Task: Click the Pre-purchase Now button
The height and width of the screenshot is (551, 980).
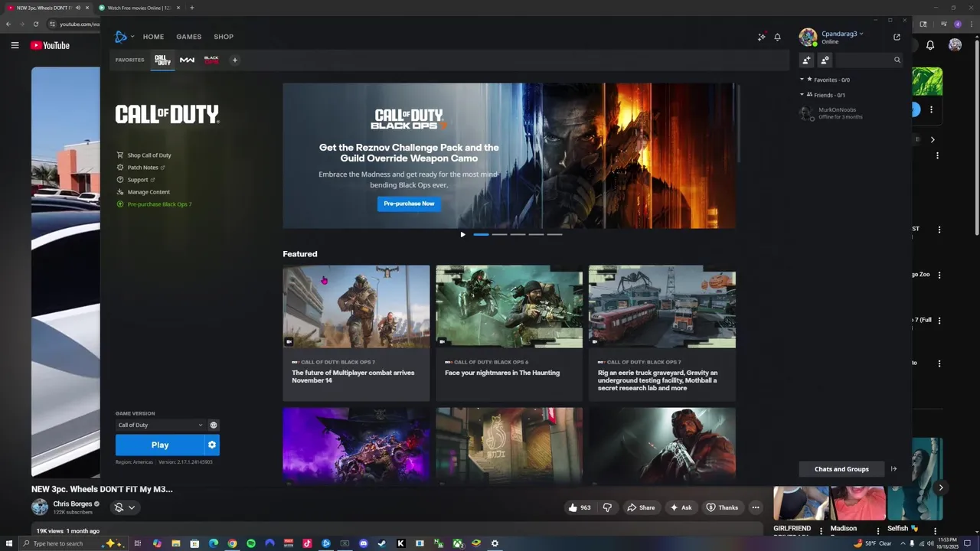Action: (409, 204)
